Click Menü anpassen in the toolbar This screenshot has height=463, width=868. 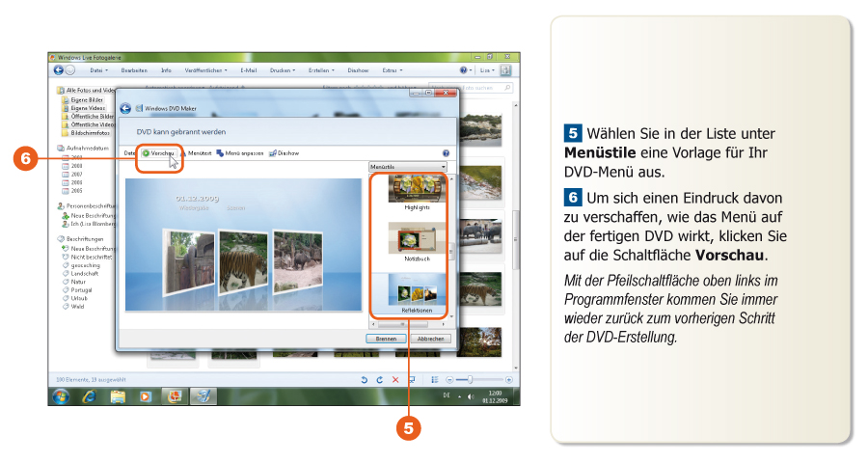[239, 153]
